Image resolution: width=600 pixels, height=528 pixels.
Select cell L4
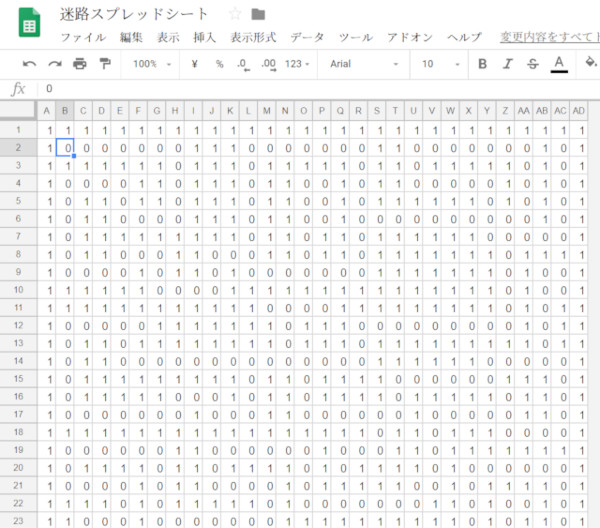[x=248, y=183]
